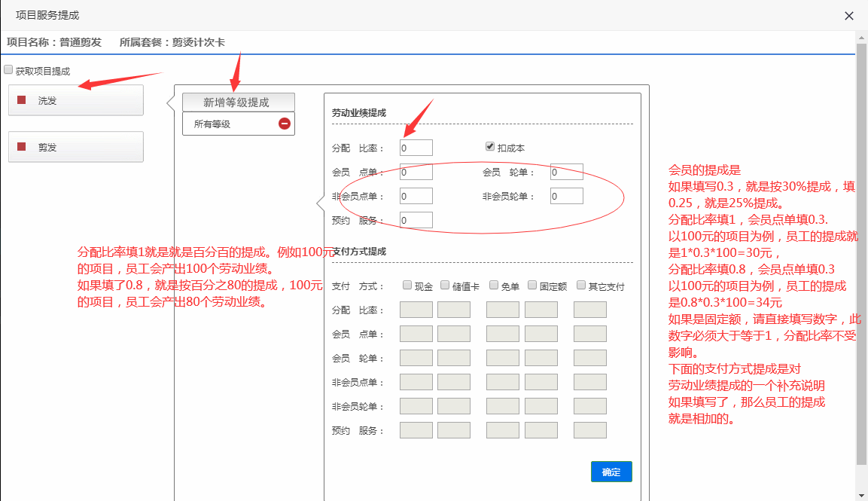Screen dimensions: 868x501
Task: Focus the 非会员轮单 input under 劳动业绩提成
Action: [x=566, y=197]
